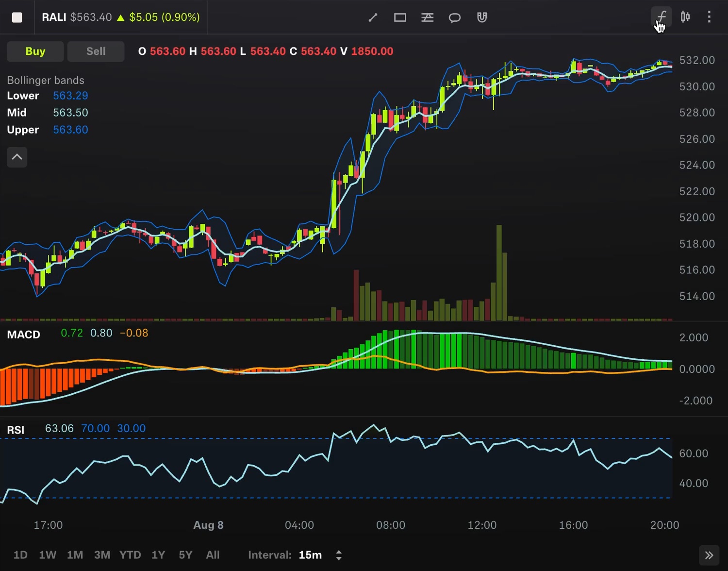
Task: Open the indicators function panel
Action: pyautogui.click(x=661, y=17)
